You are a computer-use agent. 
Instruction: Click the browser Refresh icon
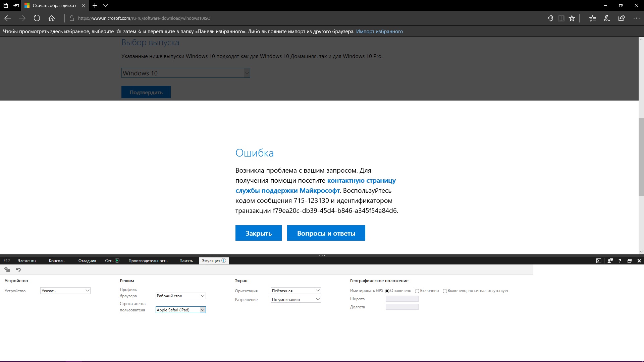click(37, 18)
